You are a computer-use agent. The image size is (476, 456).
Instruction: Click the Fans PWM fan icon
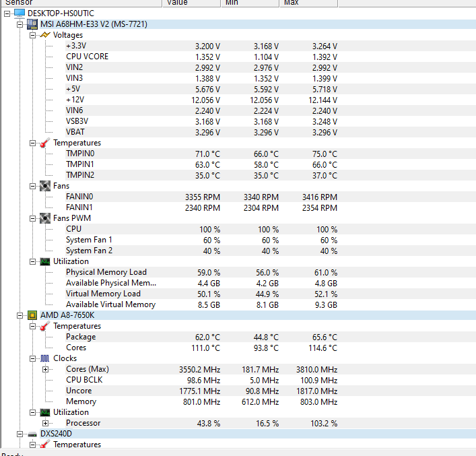pos(44,218)
